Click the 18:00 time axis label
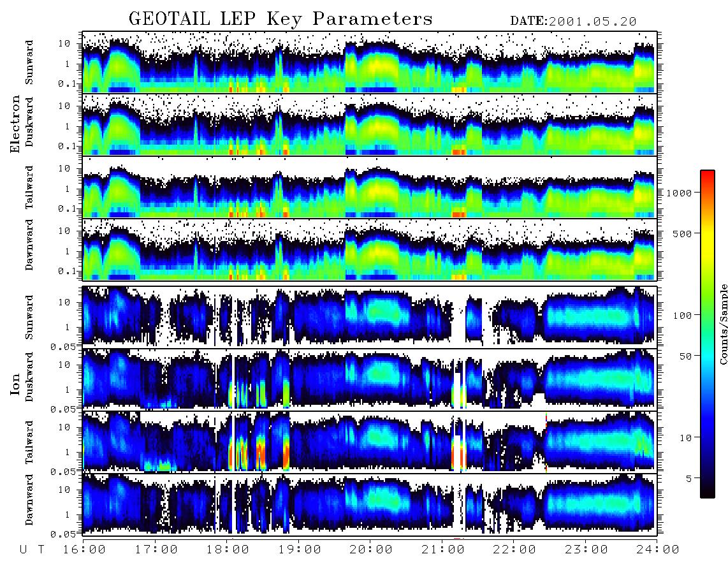This screenshot has height=561, width=728. 227,550
